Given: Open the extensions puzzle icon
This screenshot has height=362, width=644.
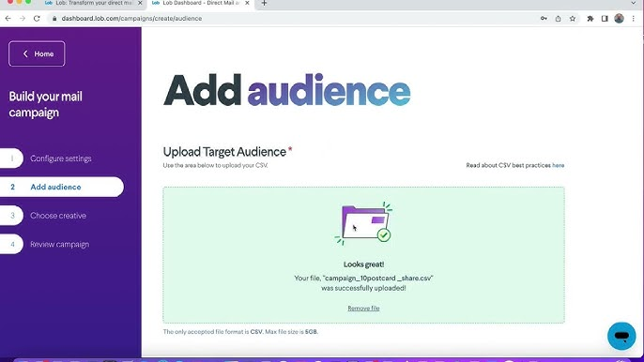Looking at the screenshot, I should 590,19.
